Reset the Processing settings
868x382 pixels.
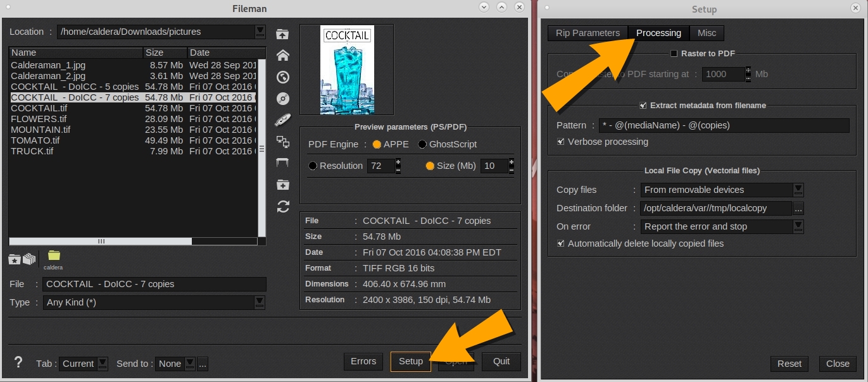click(x=789, y=364)
